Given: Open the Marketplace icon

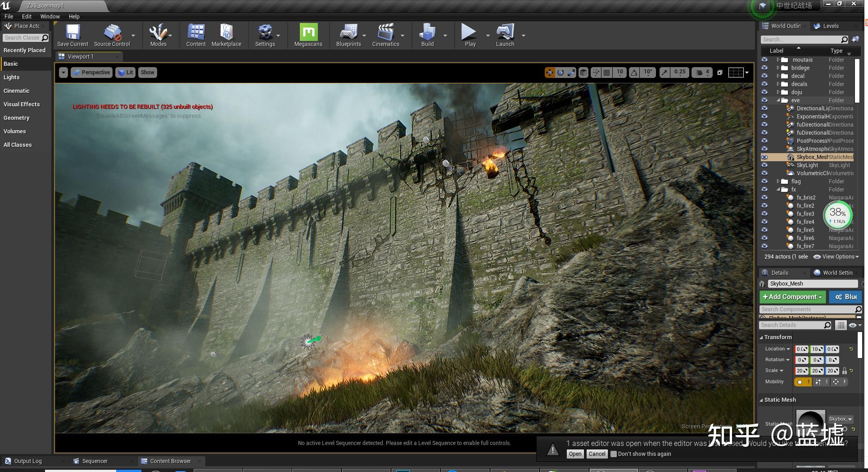Looking at the screenshot, I should pos(226,35).
